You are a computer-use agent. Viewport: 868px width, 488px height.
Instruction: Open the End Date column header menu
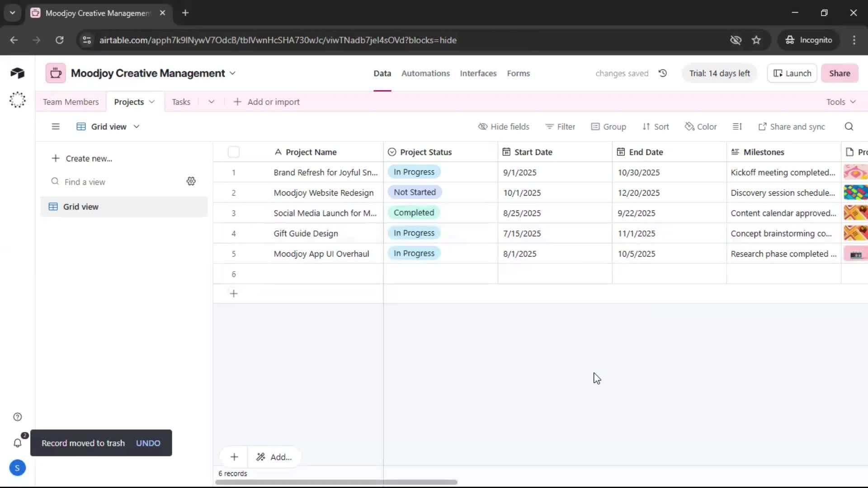[x=669, y=152]
